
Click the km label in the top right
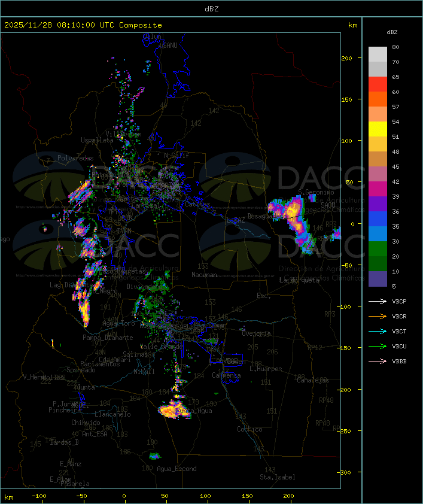click(352, 25)
